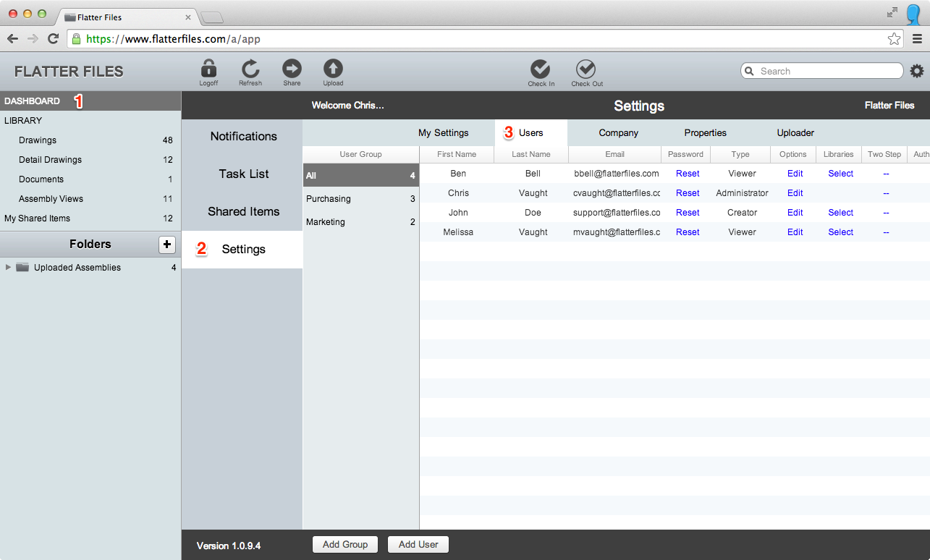Image resolution: width=930 pixels, height=560 pixels.
Task: Open the Settings section
Action: point(242,250)
